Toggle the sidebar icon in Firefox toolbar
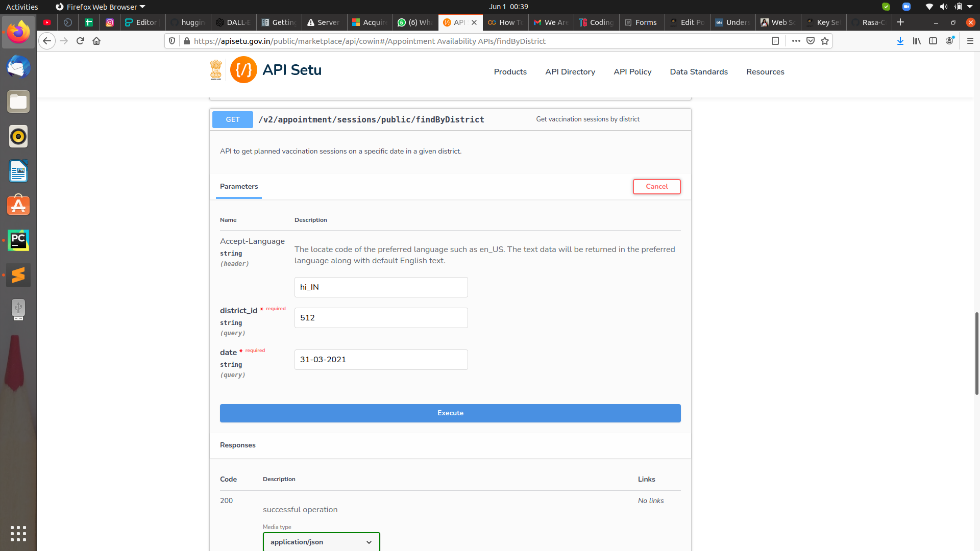 934,41
